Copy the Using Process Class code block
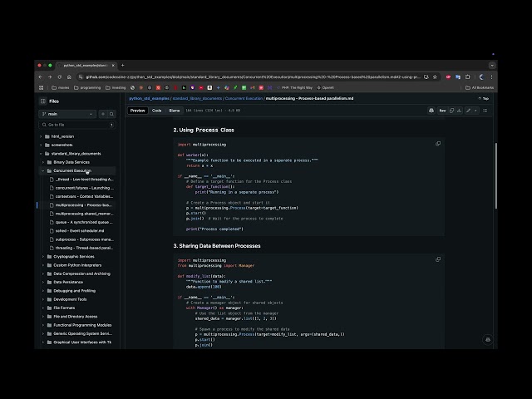 coord(438,144)
